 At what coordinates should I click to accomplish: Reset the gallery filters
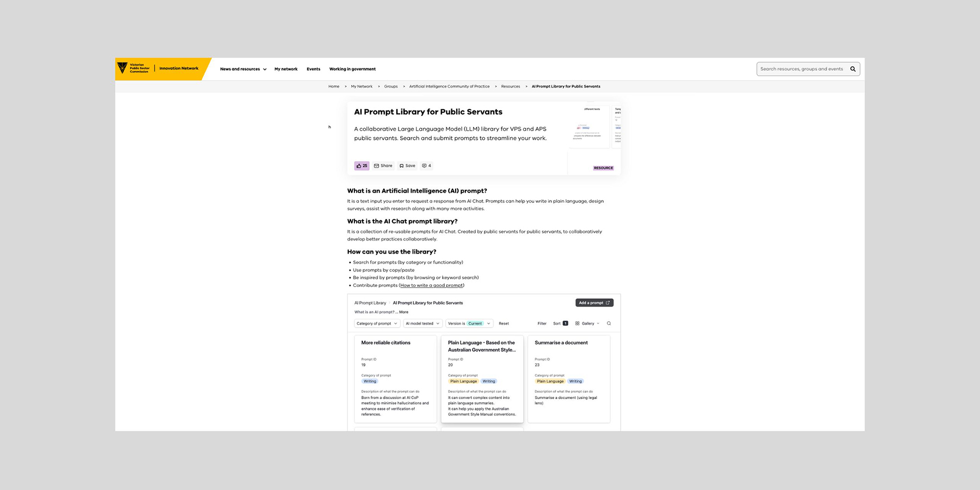pos(504,323)
